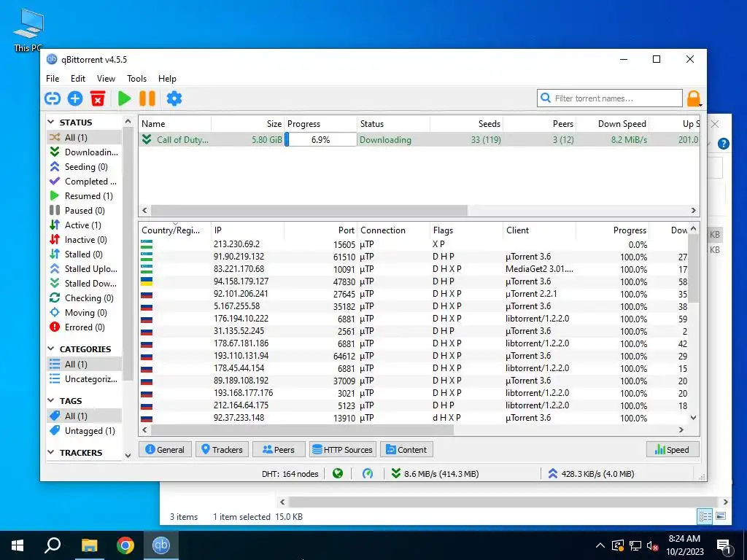Select the Untagged (1) tag filter
The image size is (747, 560).
(84, 430)
